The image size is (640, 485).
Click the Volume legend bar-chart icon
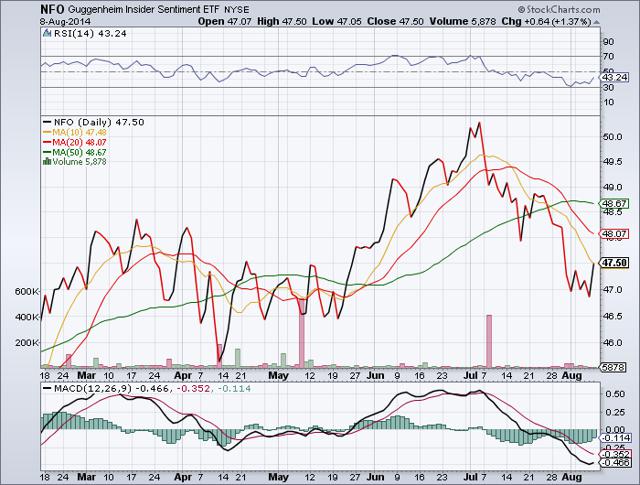coord(47,162)
